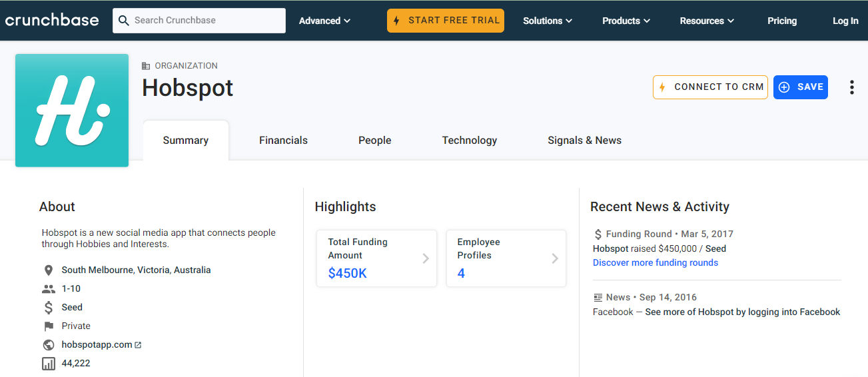
Task: Click the chevron on Employee Profiles card
Action: tap(555, 258)
